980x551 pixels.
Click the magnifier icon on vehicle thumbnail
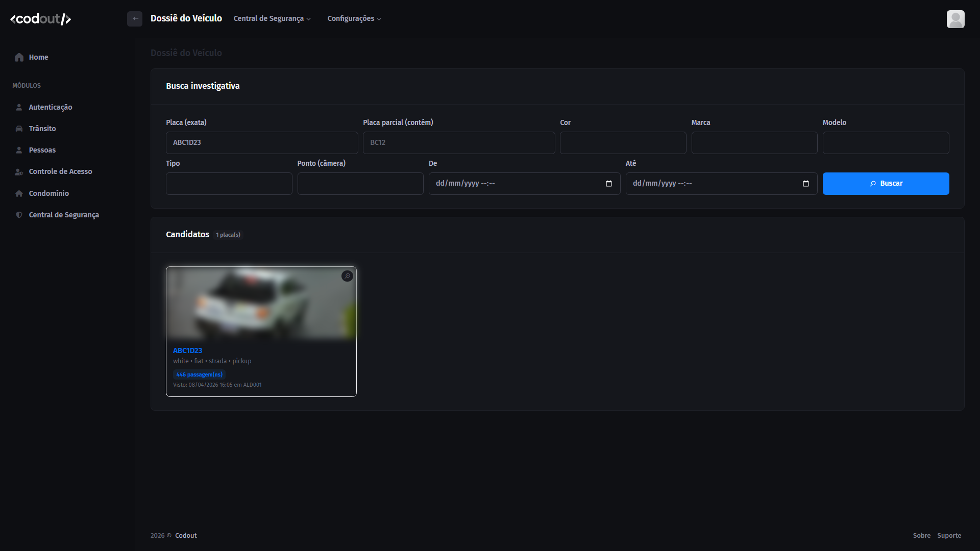click(347, 276)
